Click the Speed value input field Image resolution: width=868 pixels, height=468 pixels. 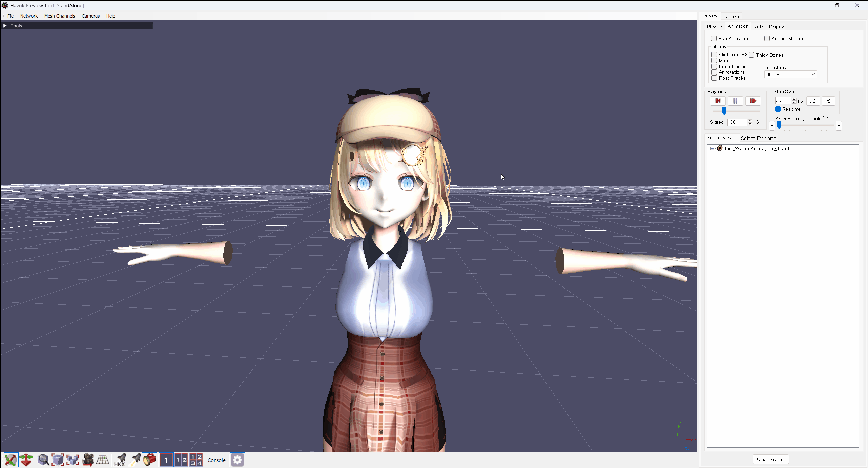click(737, 122)
